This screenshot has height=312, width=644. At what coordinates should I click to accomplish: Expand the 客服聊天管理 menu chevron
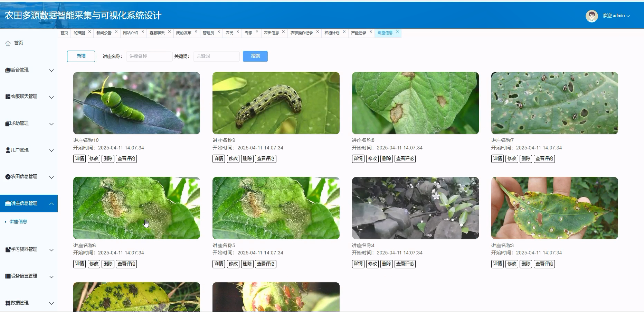click(x=51, y=98)
